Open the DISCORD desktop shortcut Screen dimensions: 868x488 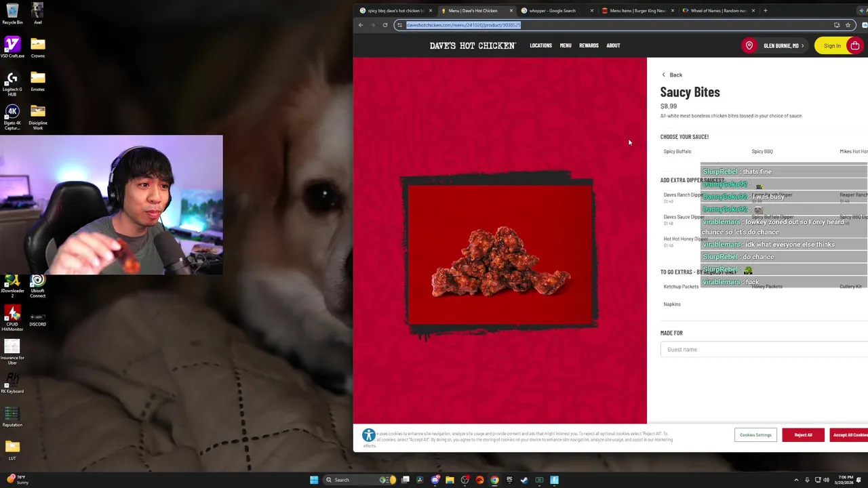(x=37, y=319)
